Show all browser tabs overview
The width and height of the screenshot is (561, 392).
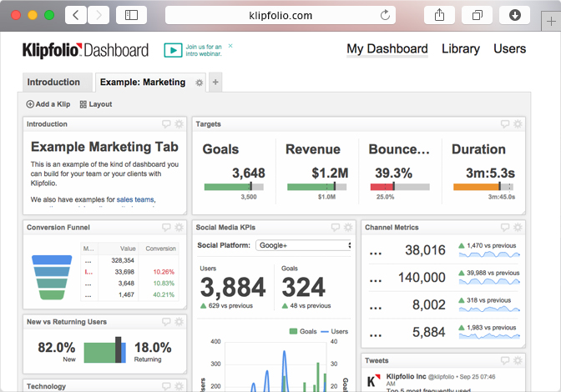[477, 15]
